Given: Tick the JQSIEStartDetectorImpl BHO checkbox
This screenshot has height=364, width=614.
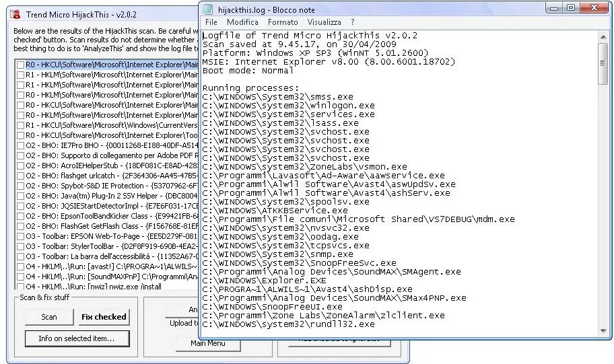Looking at the screenshot, I should (21, 207).
